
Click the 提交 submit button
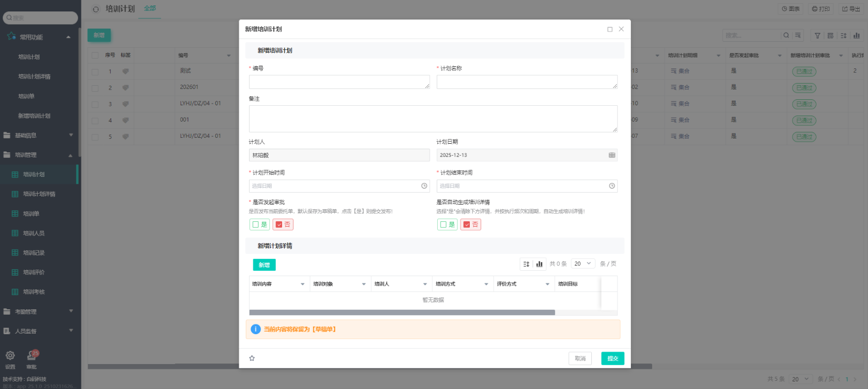pos(612,359)
